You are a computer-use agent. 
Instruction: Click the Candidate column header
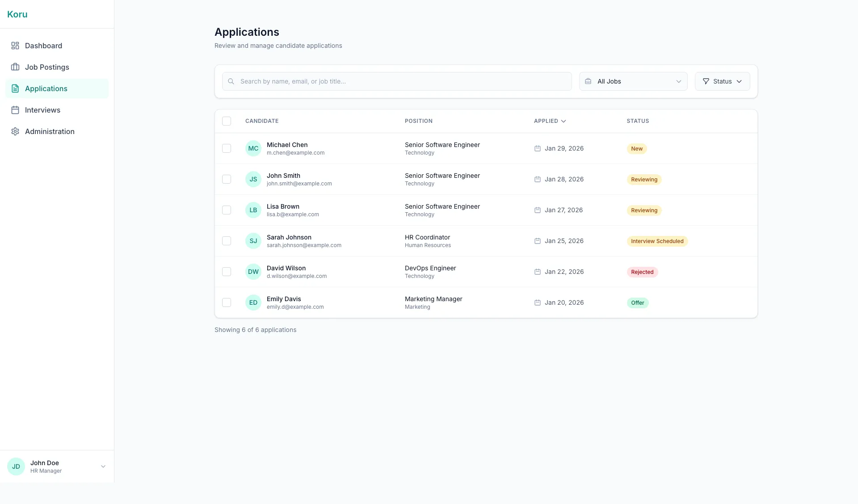(x=262, y=121)
